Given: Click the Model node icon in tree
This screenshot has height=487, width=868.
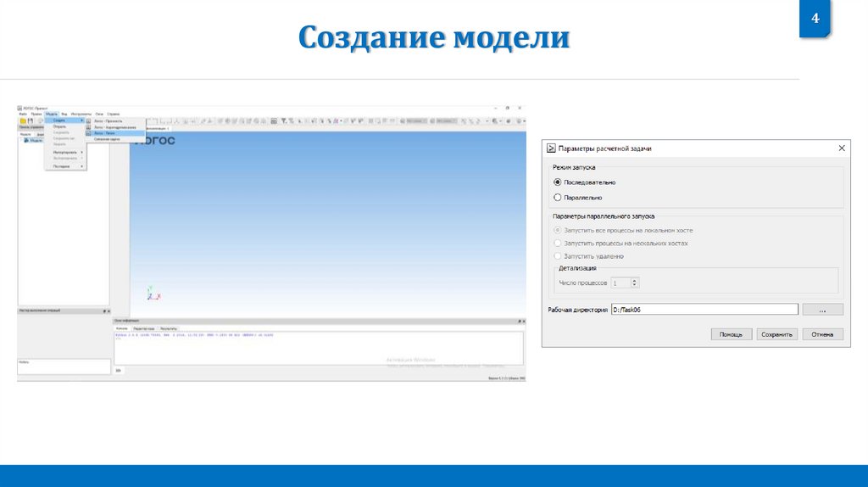Looking at the screenshot, I should 26,140.
